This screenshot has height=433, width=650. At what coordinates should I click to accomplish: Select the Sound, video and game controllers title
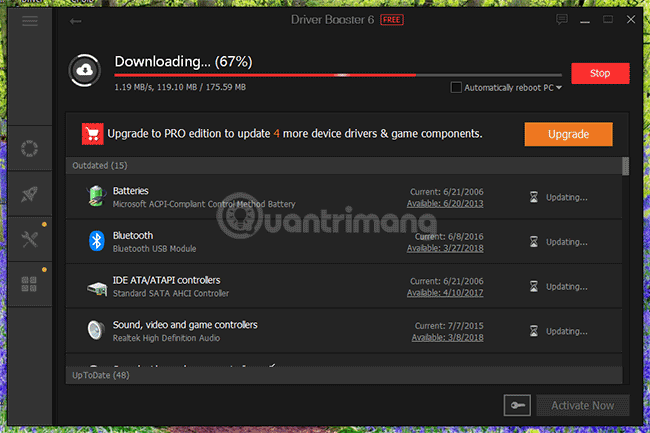pyautogui.click(x=185, y=325)
